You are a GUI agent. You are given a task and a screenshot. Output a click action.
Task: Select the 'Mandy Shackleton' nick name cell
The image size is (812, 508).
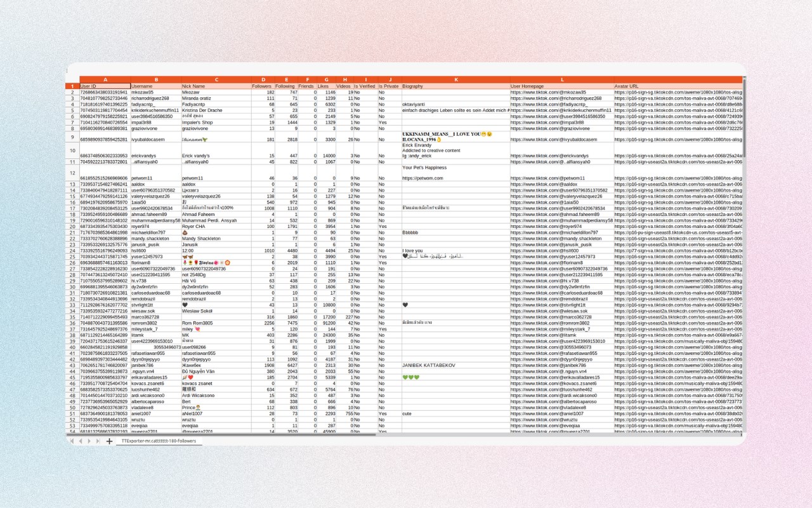(x=216, y=238)
